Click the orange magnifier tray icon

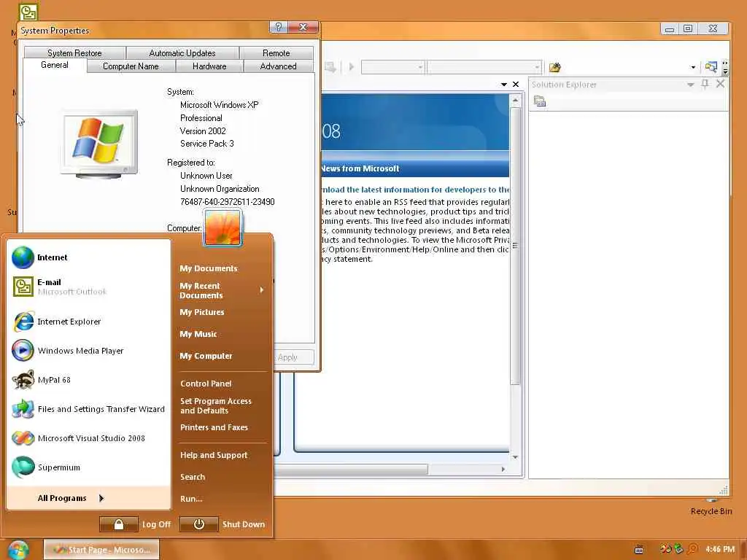(693, 549)
